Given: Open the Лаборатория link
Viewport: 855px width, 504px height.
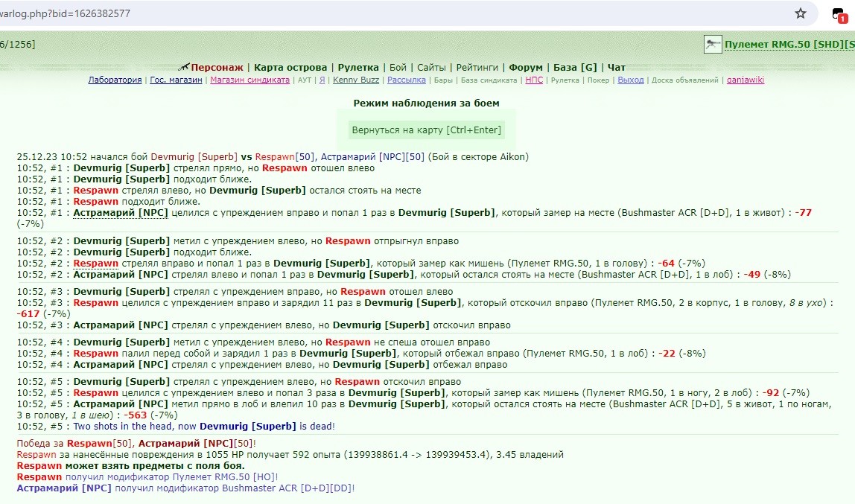Looking at the screenshot, I should coord(115,80).
